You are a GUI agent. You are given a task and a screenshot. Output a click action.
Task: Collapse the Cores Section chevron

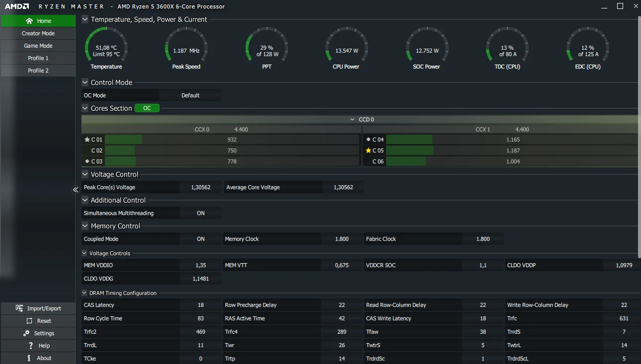tap(85, 108)
